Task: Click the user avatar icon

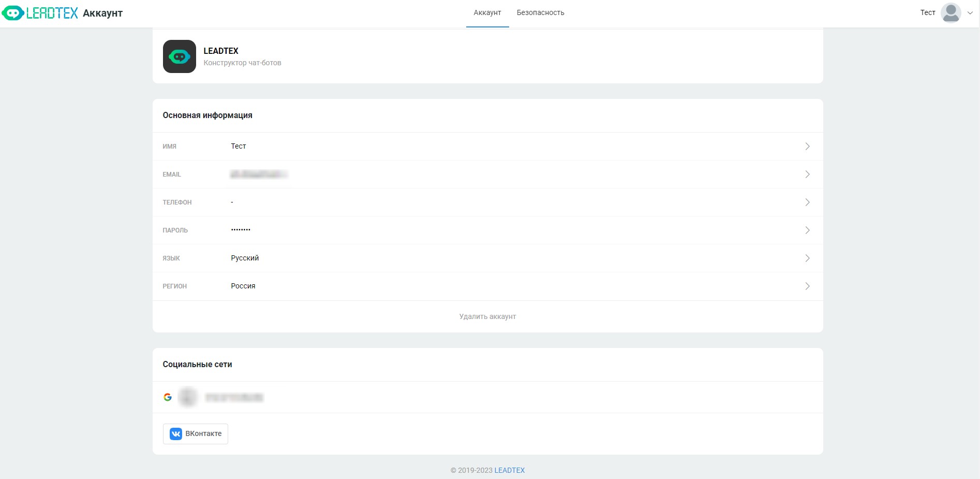Action: pos(951,13)
